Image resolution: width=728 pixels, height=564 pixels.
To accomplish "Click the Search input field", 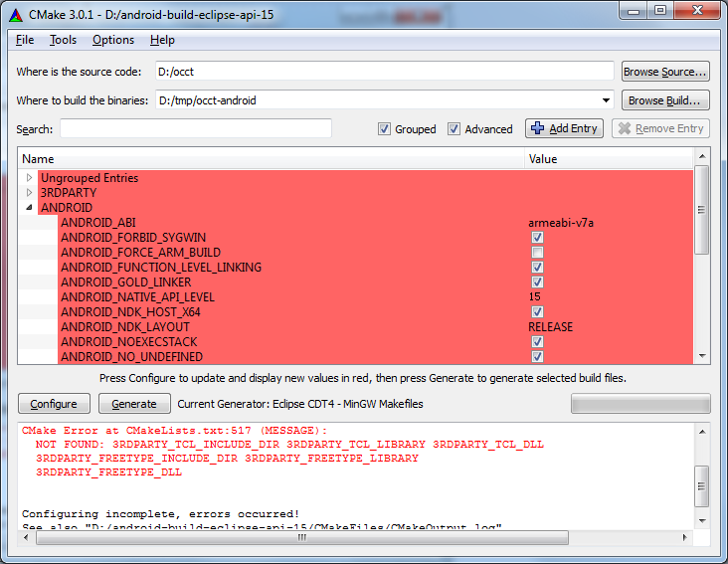I will coord(195,129).
